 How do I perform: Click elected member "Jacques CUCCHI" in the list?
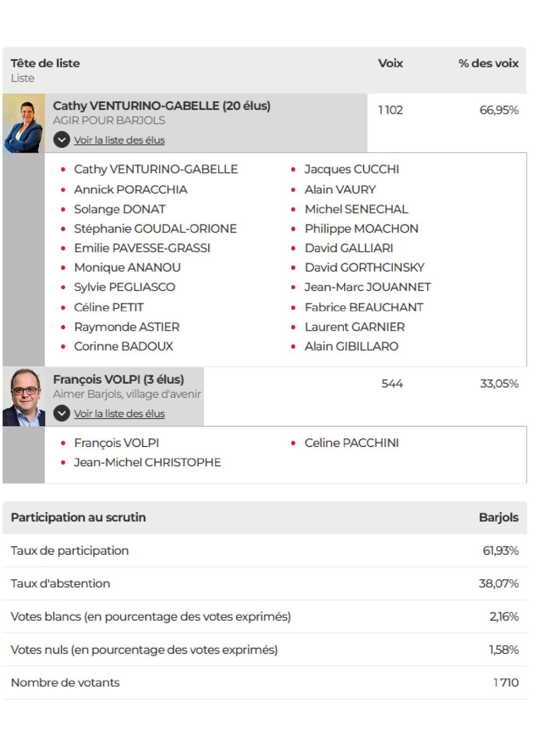[x=352, y=169]
